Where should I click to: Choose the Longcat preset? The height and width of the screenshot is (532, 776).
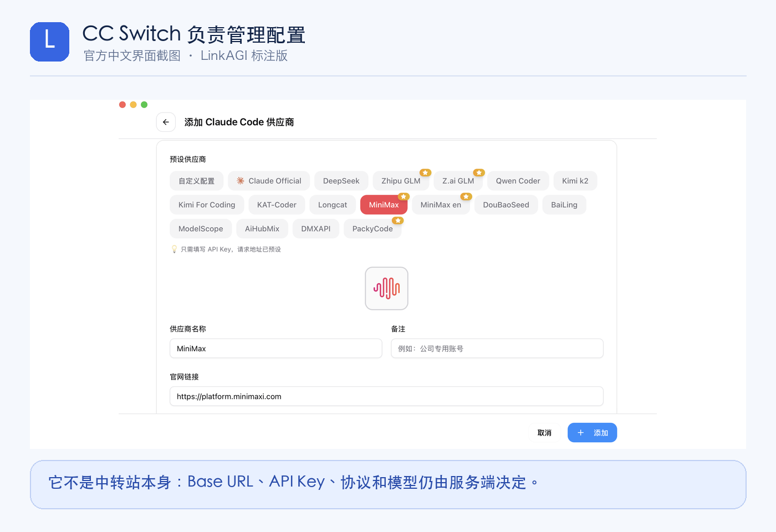click(333, 204)
